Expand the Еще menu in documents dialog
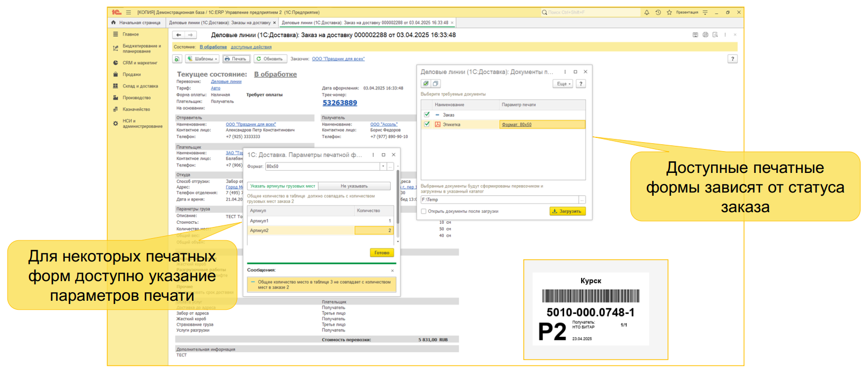868x375 pixels. [563, 84]
